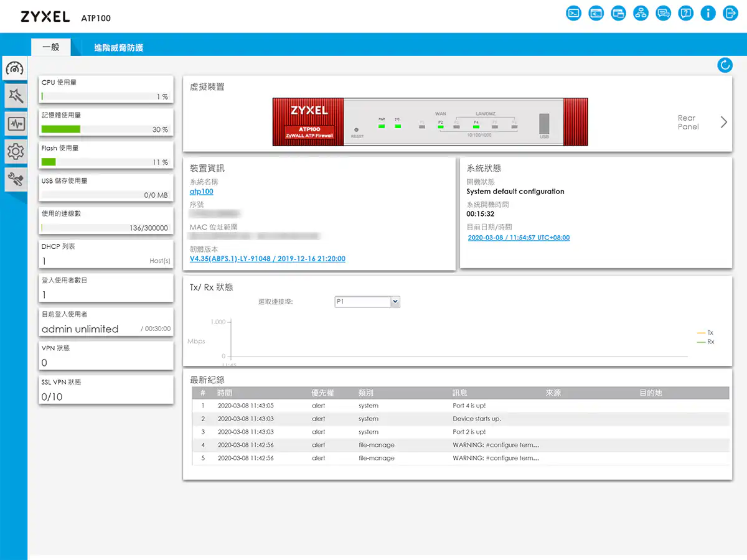The height and width of the screenshot is (560, 747).
Task: Log out using the exit icon
Action: pos(730,13)
